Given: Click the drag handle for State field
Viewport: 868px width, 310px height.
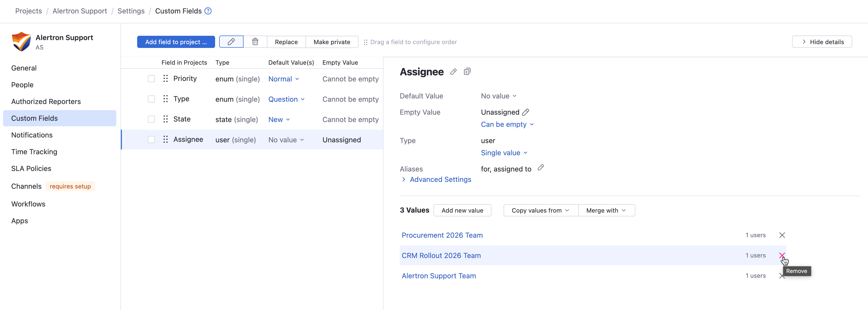Looking at the screenshot, I should (x=165, y=119).
